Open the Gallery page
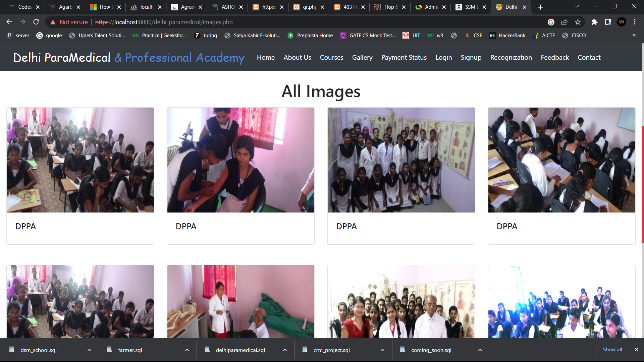 coord(362,57)
